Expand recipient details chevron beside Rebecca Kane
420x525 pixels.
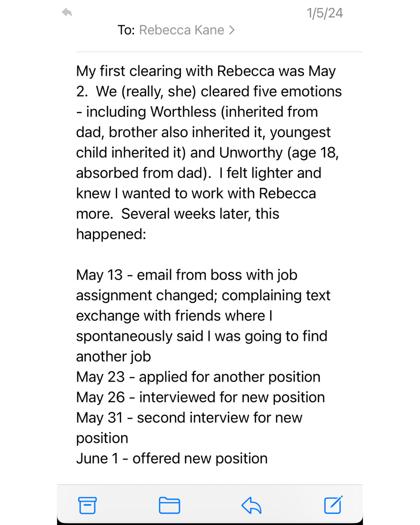pyautogui.click(x=232, y=30)
